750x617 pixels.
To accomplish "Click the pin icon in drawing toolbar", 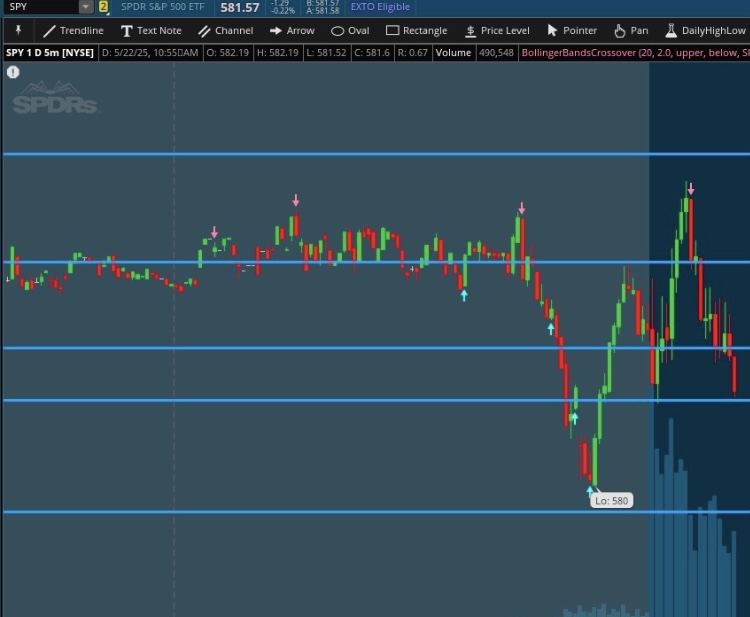I will click(18, 31).
